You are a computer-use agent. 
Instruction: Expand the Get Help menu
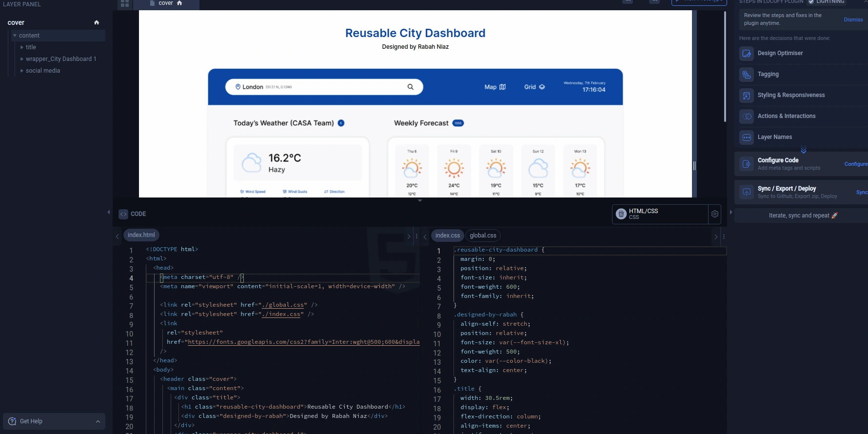[98, 421]
